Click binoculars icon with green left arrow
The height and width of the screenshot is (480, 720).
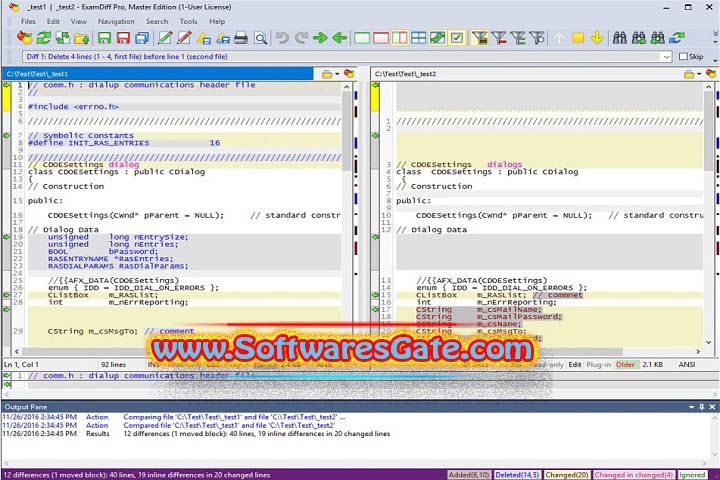[658, 38]
